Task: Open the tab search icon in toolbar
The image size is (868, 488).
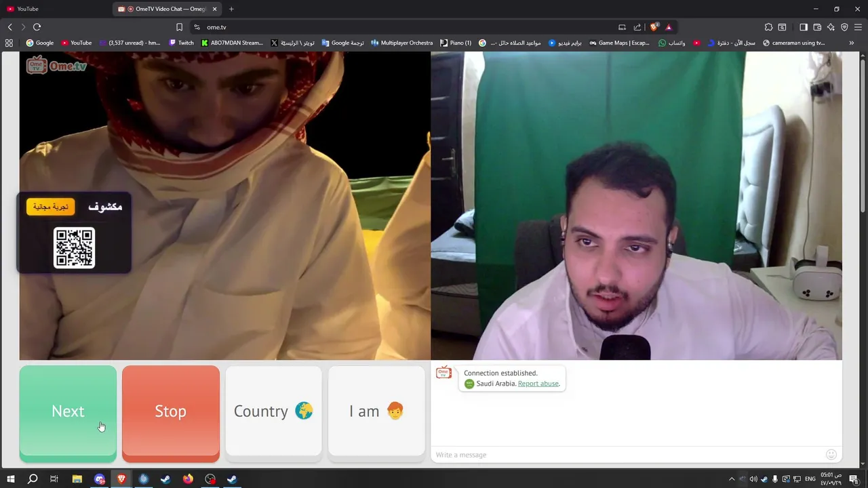Action: pos(782,27)
